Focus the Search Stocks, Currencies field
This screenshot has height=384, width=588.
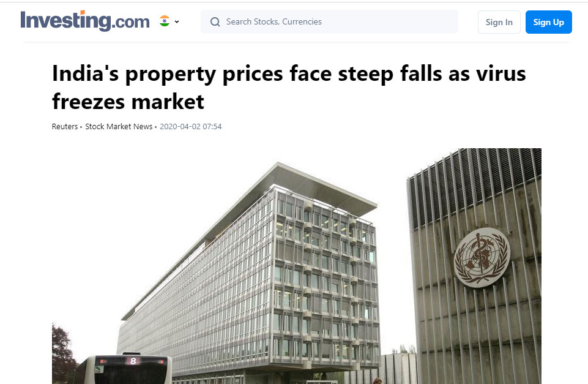pyautogui.click(x=329, y=22)
